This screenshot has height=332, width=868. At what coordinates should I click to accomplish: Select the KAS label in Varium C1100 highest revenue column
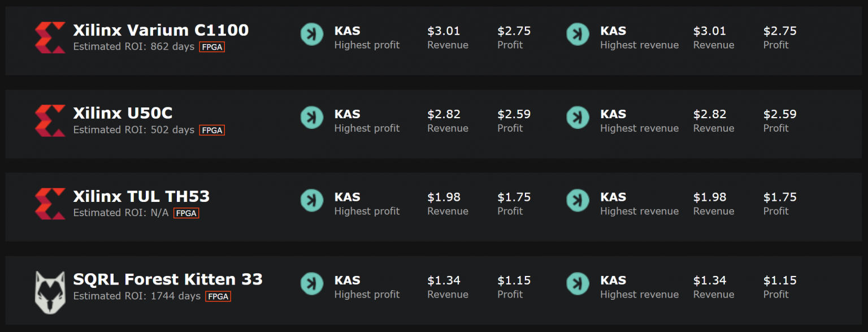click(x=613, y=31)
